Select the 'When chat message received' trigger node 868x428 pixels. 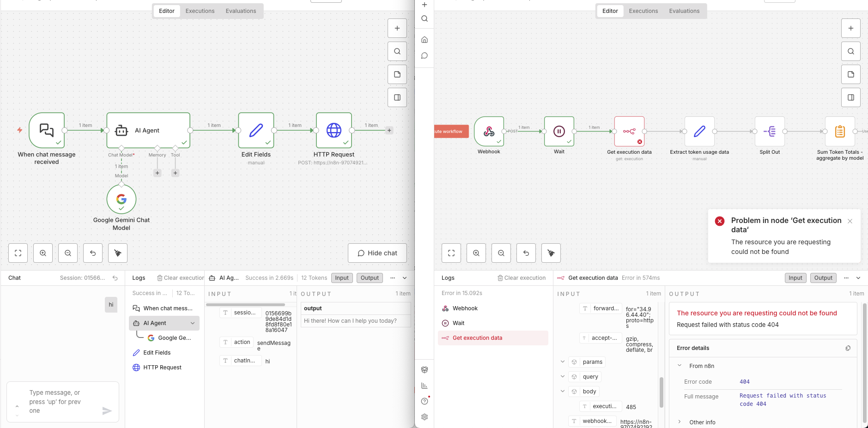point(47,130)
